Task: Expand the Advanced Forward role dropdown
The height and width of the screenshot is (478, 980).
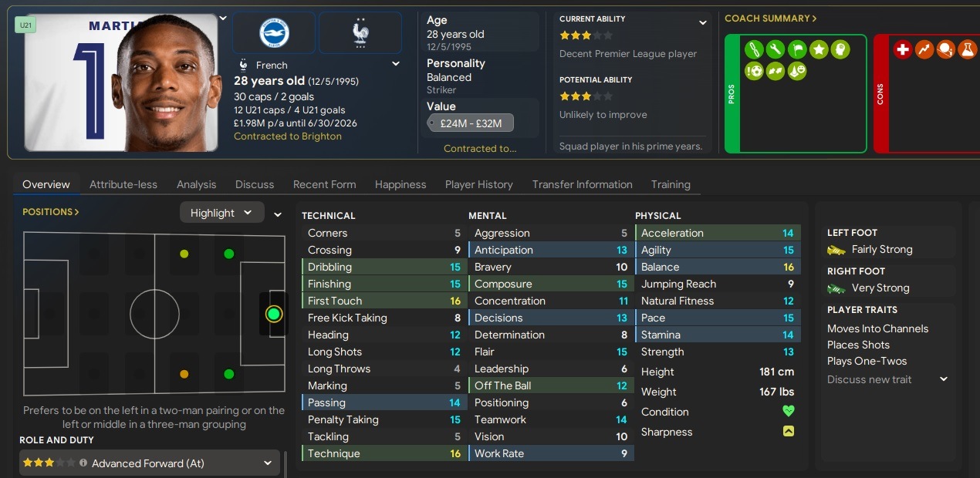Action: pyautogui.click(x=148, y=463)
